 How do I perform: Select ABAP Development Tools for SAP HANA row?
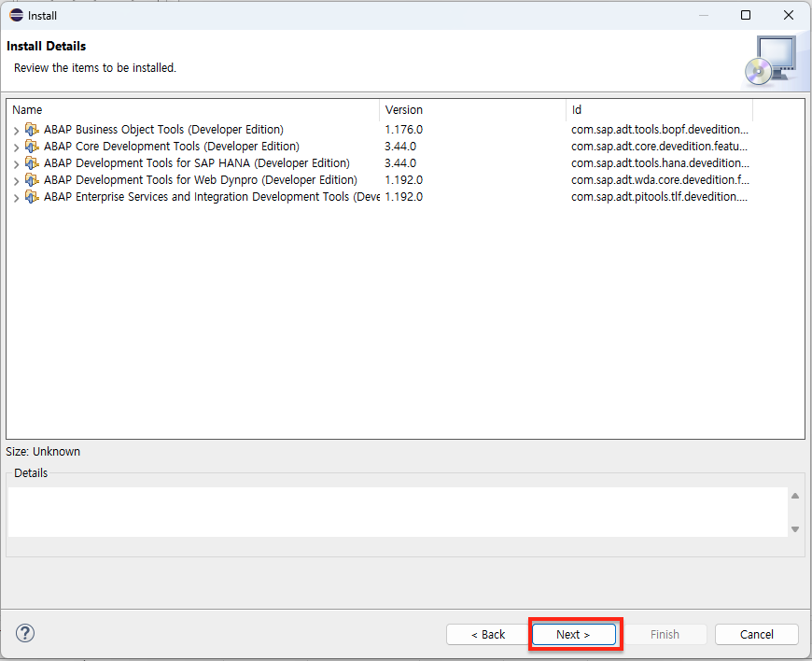pos(197,163)
